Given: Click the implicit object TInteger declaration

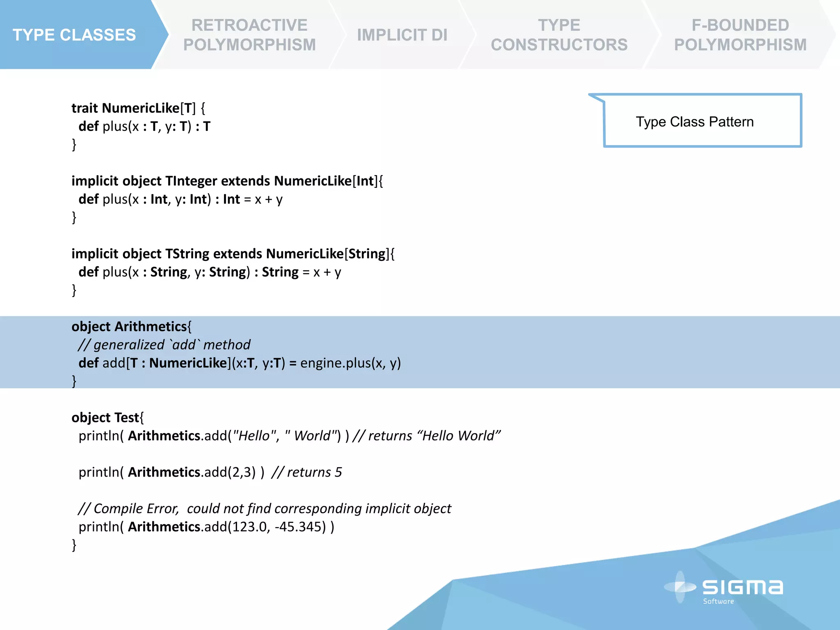Looking at the screenshot, I should [x=227, y=181].
